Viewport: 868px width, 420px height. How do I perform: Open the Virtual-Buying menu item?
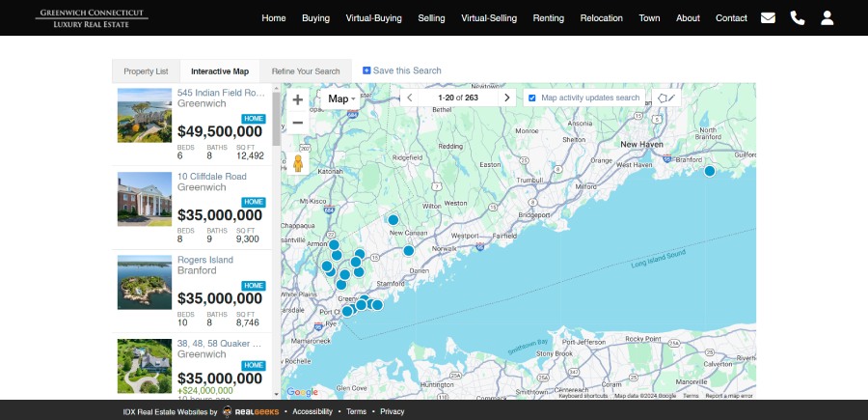pyautogui.click(x=373, y=17)
